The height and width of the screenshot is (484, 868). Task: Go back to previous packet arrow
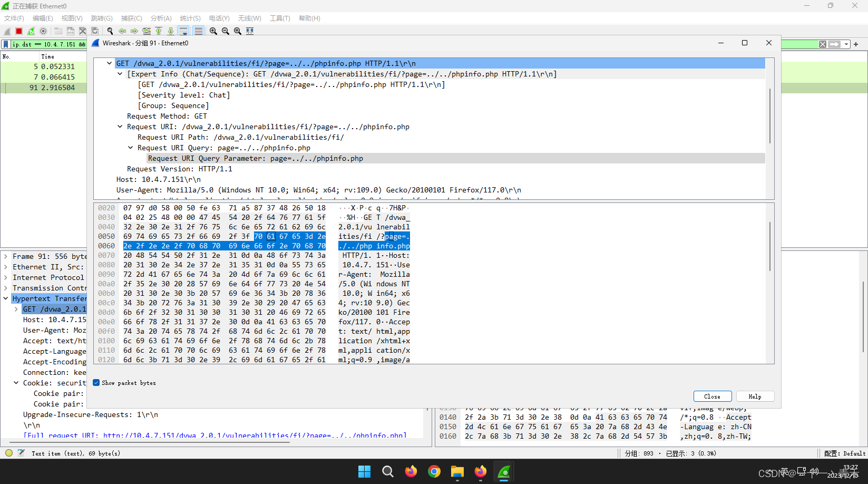click(122, 31)
